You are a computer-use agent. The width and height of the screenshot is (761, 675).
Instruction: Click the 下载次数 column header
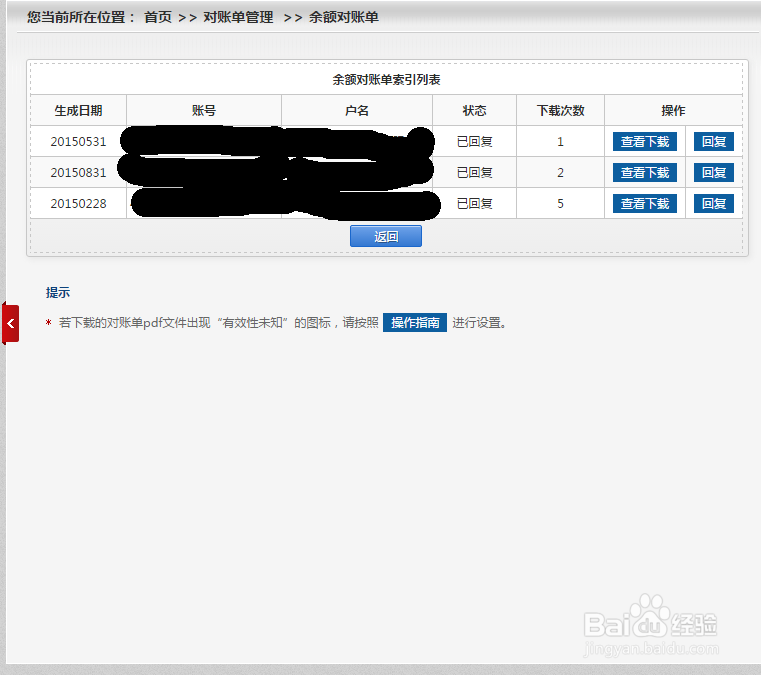point(560,111)
